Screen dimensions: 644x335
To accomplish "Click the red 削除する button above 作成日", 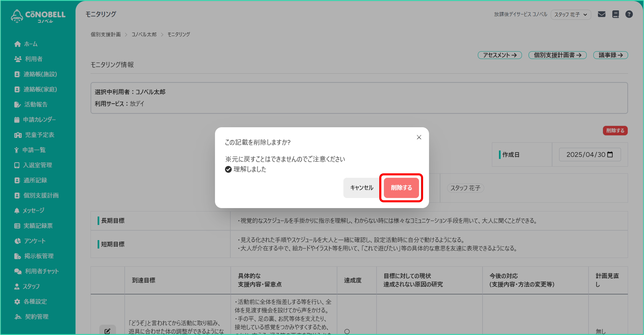I will point(615,131).
